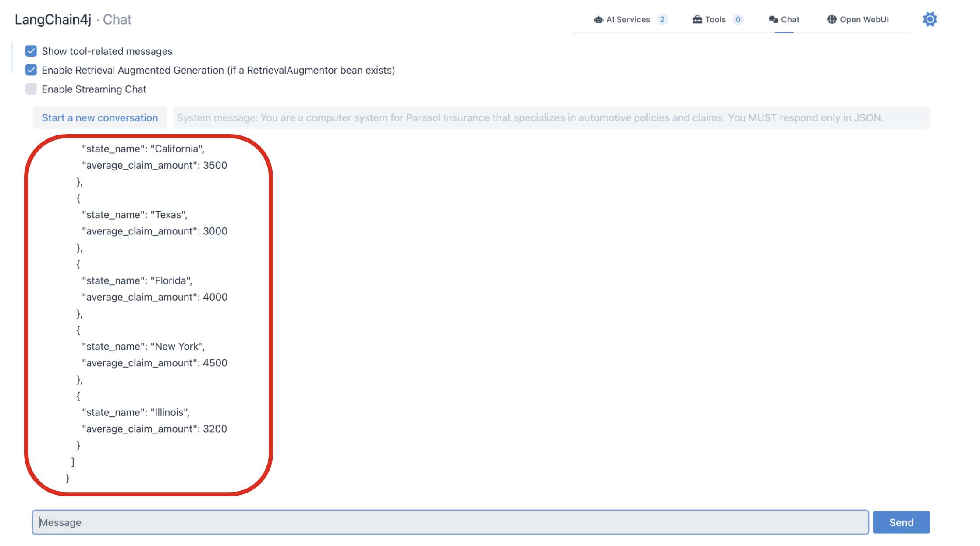Image resolution: width=980 pixels, height=546 pixels.
Task: Click average_claim_amount 4000 value
Action: pos(215,297)
